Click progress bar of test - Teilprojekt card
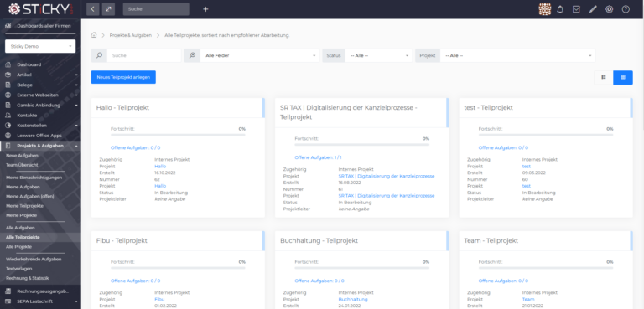This screenshot has width=644, height=309. click(x=546, y=135)
